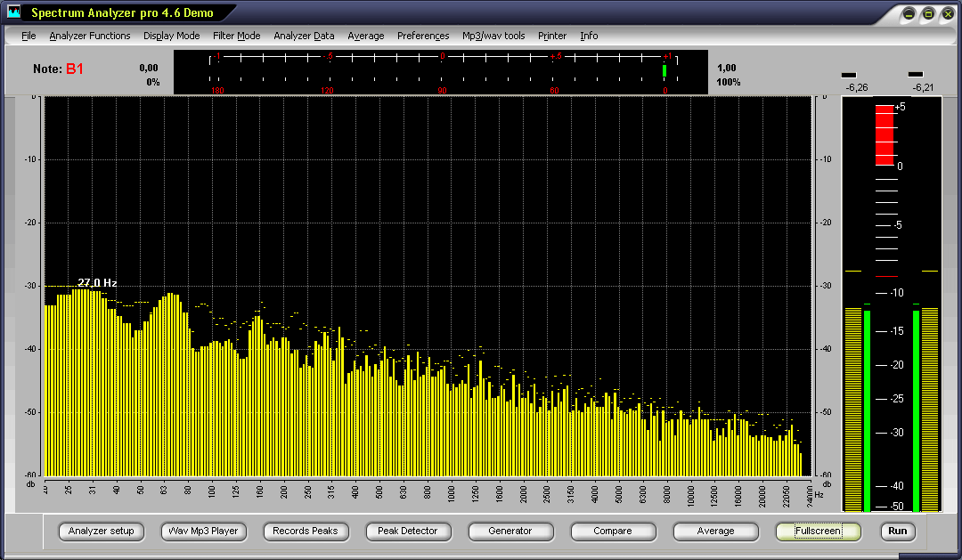Open the Filter Mode menu
Screen dimensions: 962x560
[x=236, y=36]
